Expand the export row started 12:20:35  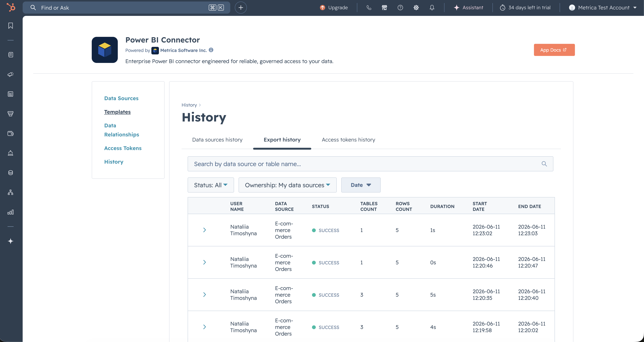pos(204,294)
